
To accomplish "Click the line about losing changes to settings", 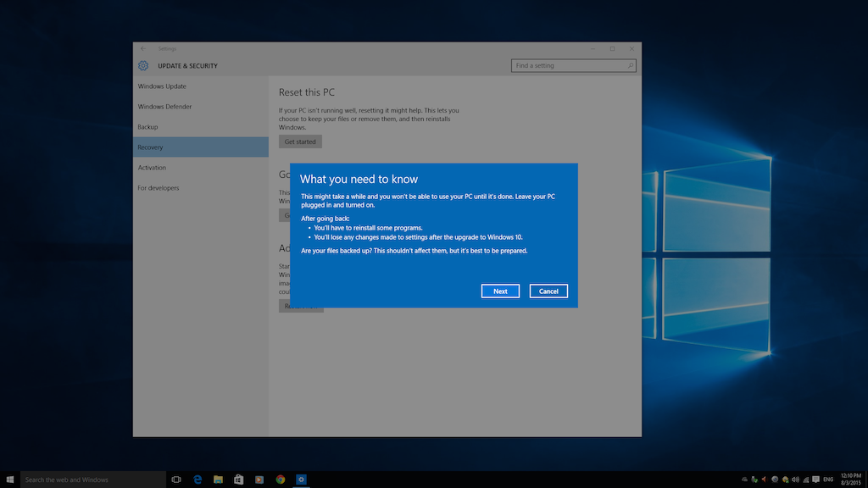I will pos(418,237).
